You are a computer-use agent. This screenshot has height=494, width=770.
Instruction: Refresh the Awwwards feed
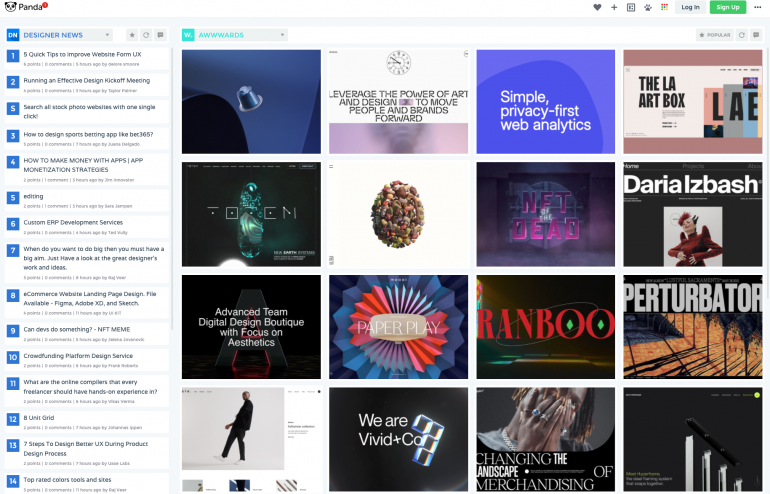coord(742,35)
